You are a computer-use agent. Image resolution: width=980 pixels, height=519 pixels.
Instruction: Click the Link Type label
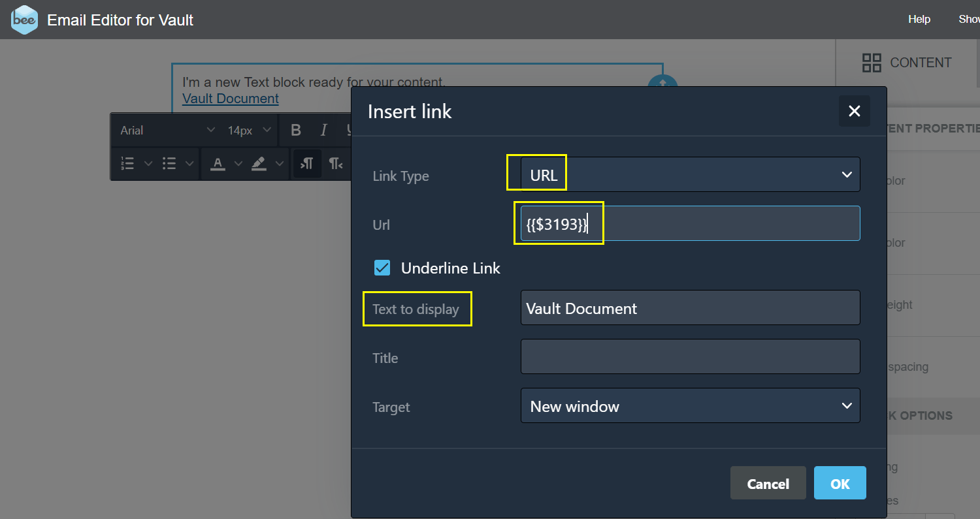coord(400,176)
